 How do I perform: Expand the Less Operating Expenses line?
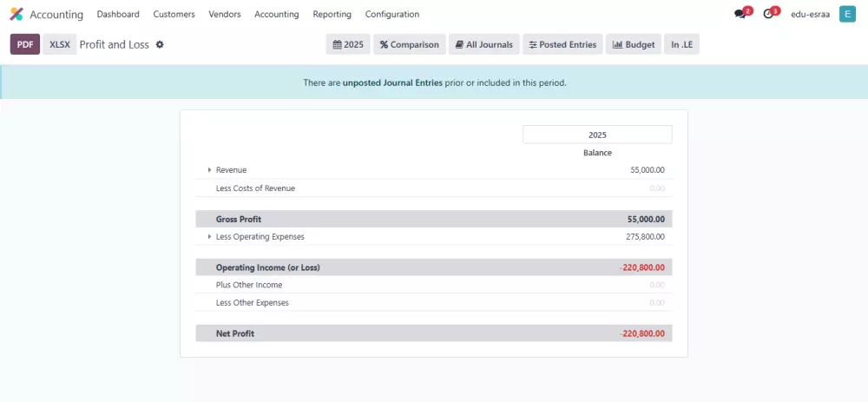point(209,236)
